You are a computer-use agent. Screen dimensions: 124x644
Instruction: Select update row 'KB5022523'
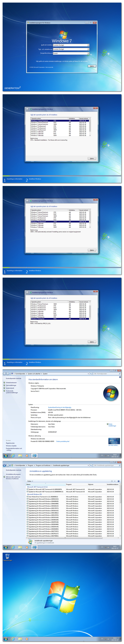[73, 499]
